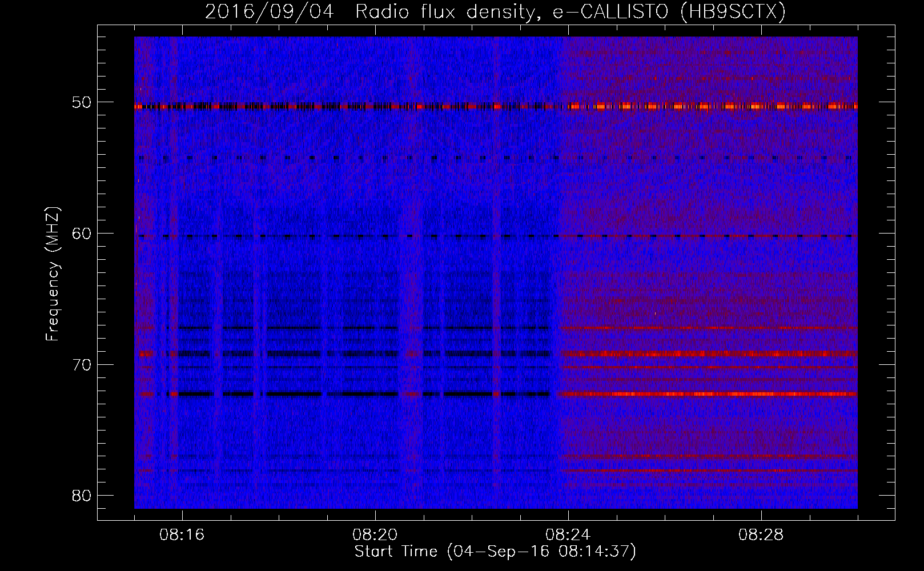924x571 pixels.
Task: Click the 08:16 time tick label
Action: tap(182, 535)
